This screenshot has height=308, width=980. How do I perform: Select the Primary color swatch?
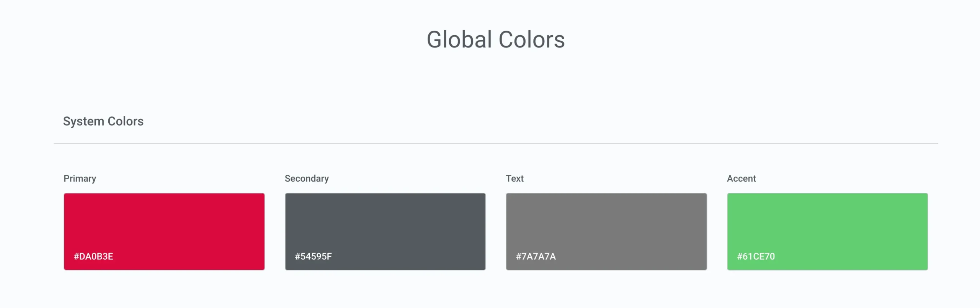(x=164, y=231)
